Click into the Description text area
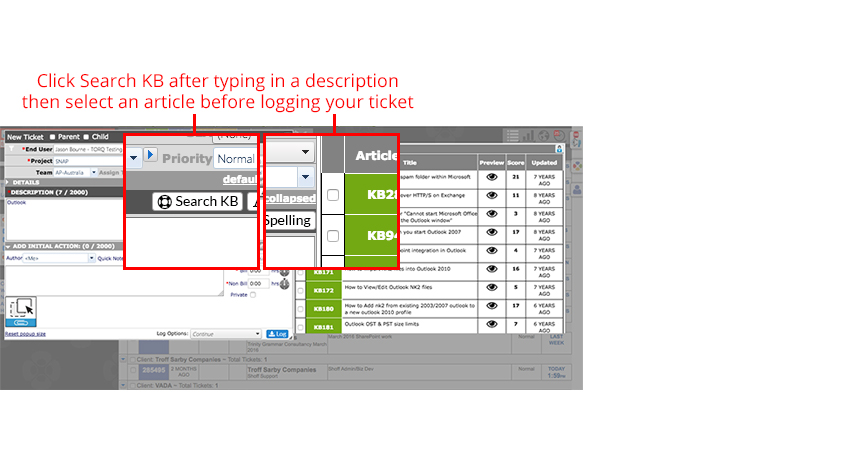 point(64,219)
